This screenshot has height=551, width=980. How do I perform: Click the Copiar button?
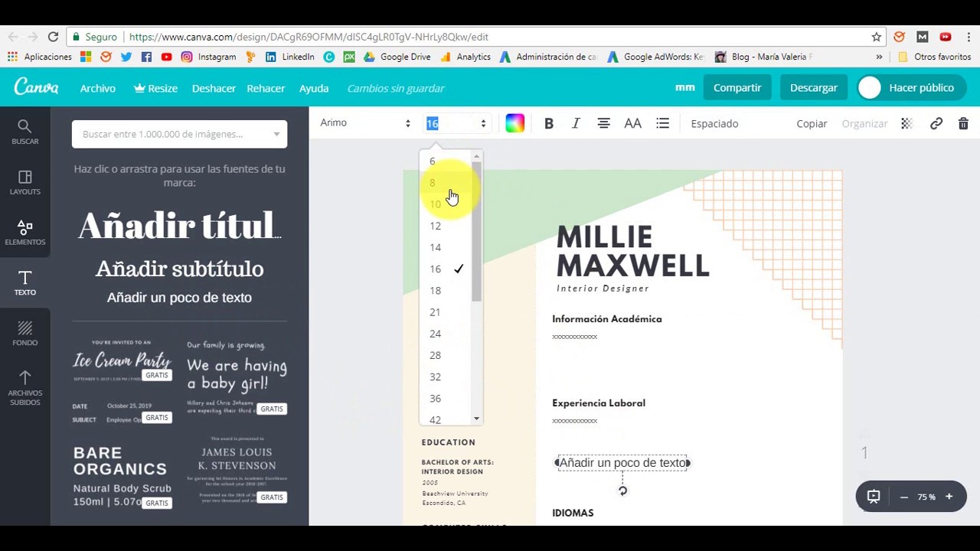tap(812, 123)
